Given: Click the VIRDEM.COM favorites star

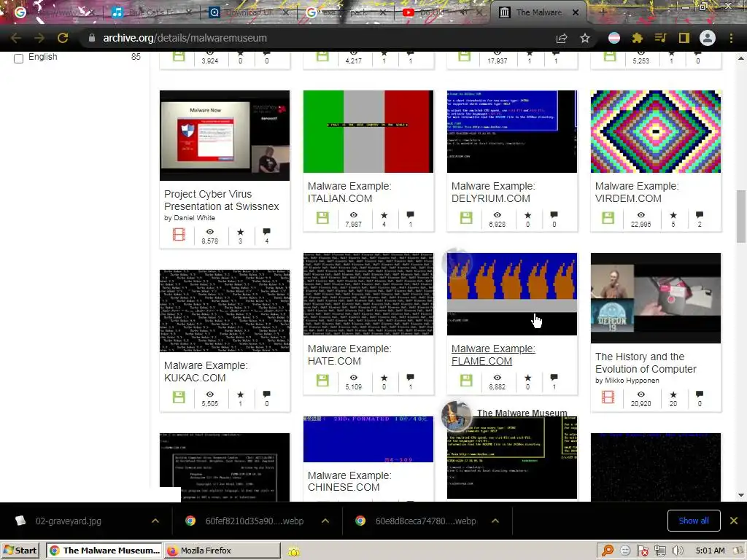Looking at the screenshot, I should click(x=673, y=215).
